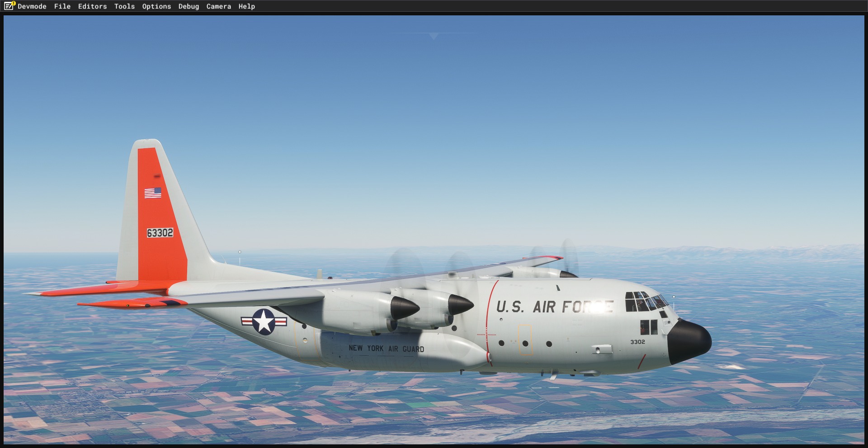Screen dimensions: 868x448
Task: Open the Help menu
Action: pyautogui.click(x=247, y=6)
